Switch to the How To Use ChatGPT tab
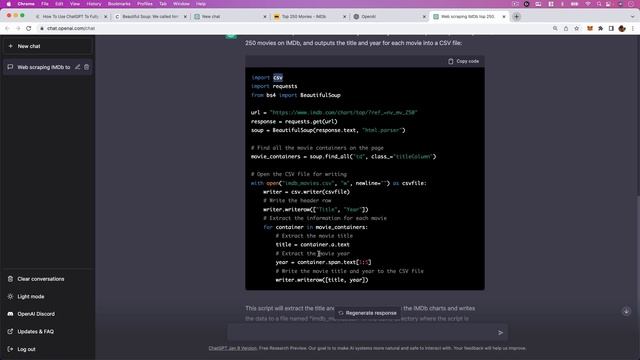 tap(70, 17)
